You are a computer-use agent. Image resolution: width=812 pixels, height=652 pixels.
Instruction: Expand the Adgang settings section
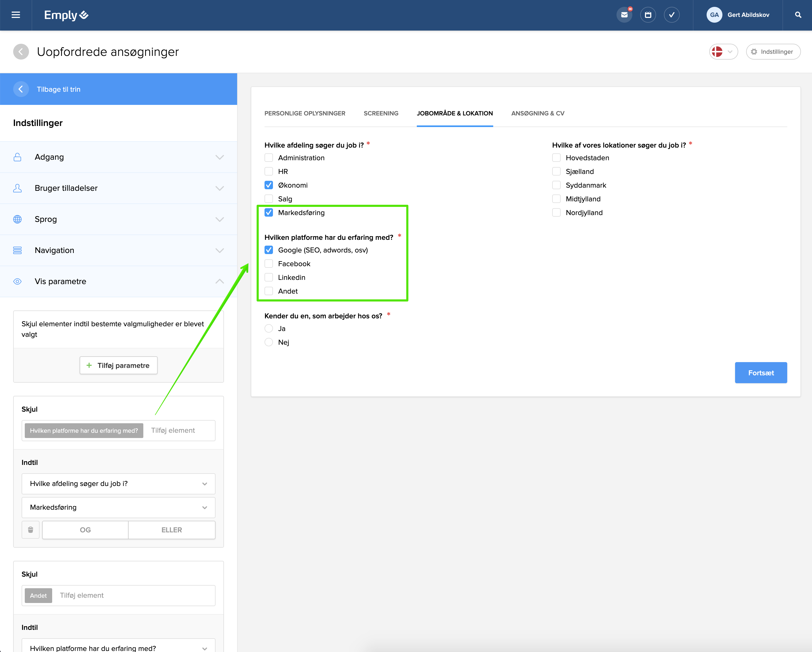point(118,157)
